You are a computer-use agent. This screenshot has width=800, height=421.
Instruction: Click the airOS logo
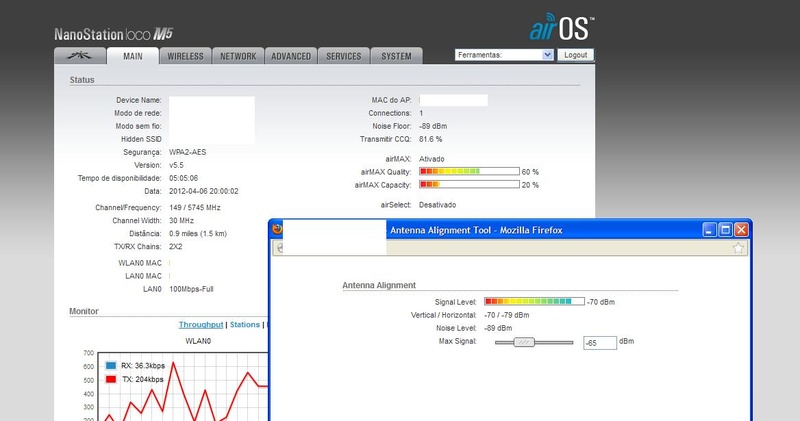(x=562, y=27)
